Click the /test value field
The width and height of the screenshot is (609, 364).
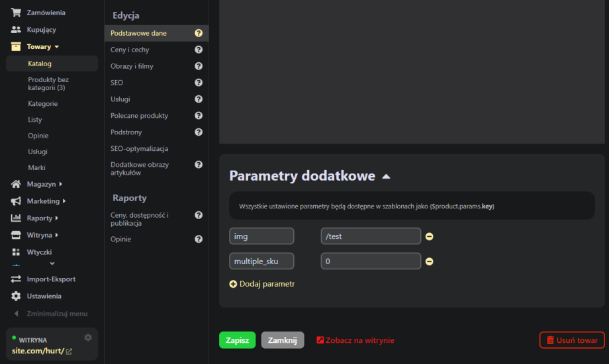[371, 236]
